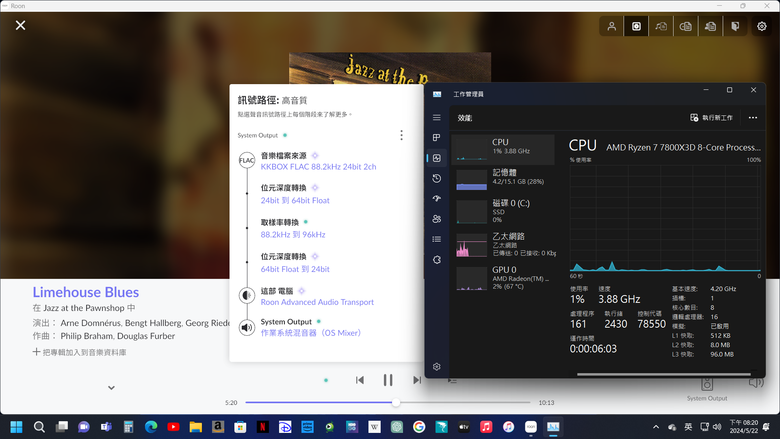Open the three-dot menu in the signal path popup

401,135
